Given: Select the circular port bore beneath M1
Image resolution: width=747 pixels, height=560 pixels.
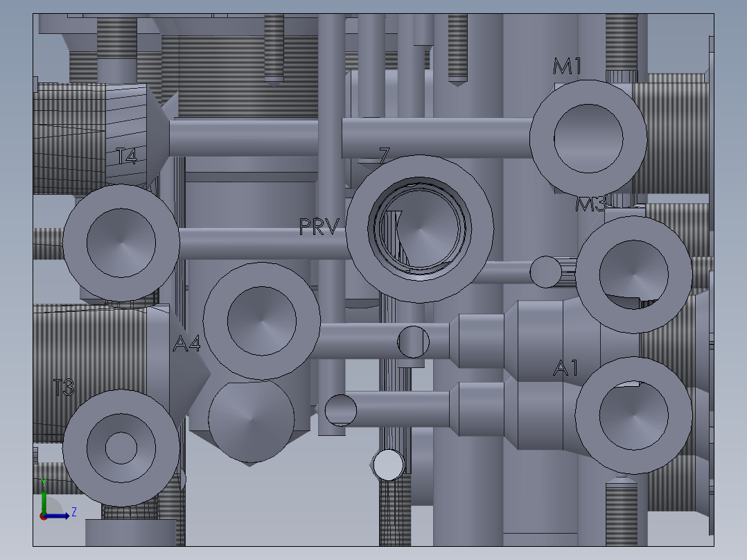Looking at the screenshot, I should point(588,138).
